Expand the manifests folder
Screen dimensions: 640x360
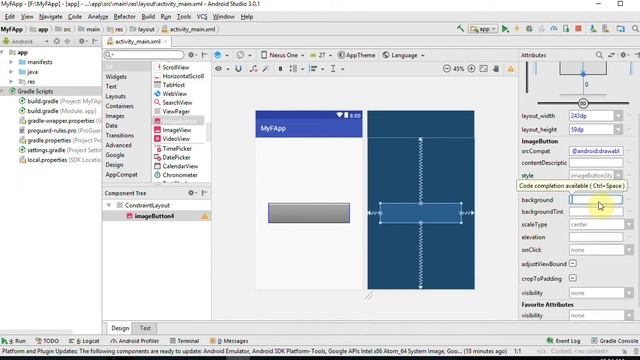point(11,62)
